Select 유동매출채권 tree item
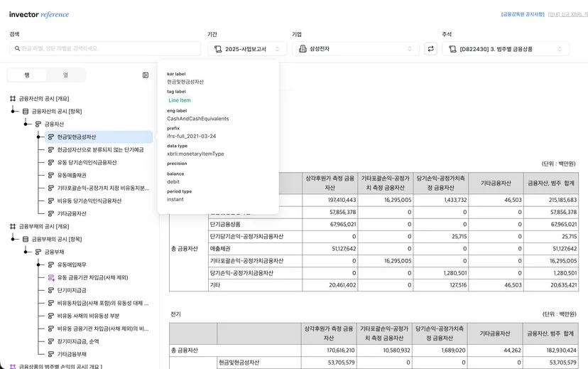 72,176
